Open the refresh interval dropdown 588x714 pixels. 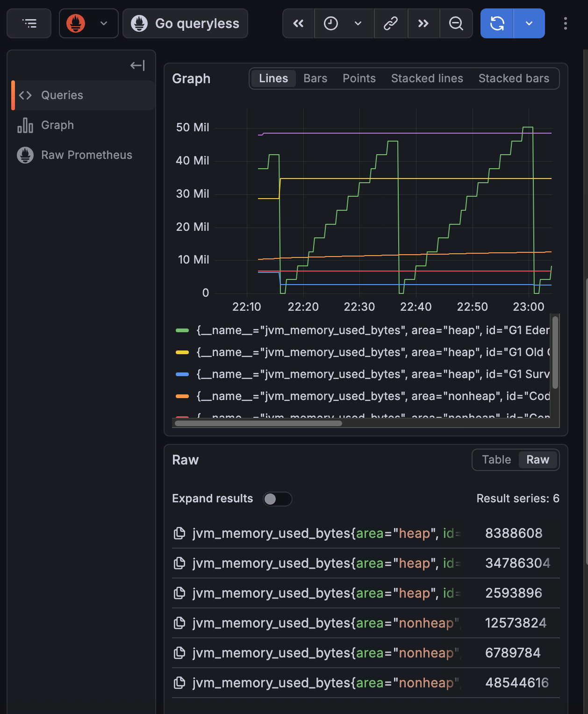(x=529, y=23)
